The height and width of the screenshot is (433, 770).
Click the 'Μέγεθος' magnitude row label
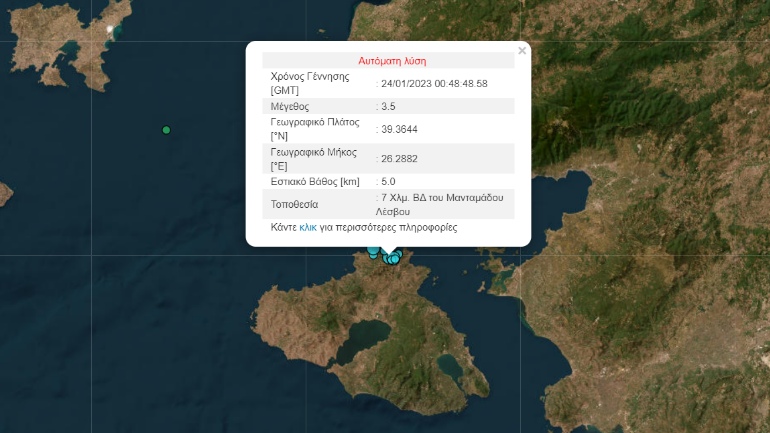290,106
